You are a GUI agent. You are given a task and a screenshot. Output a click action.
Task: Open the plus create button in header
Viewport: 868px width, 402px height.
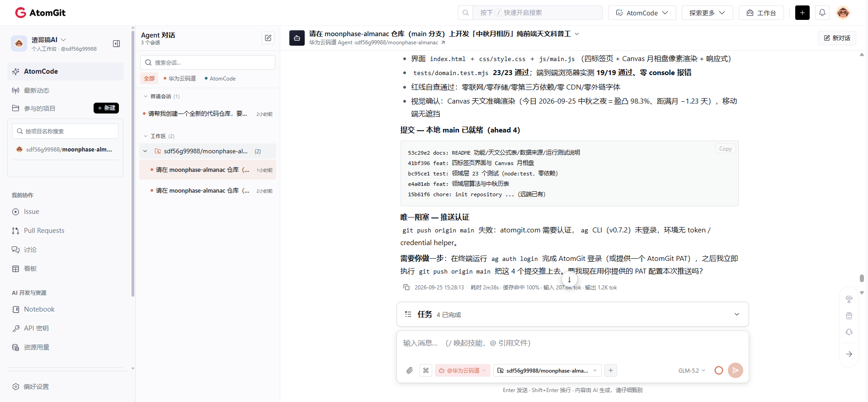point(802,13)
